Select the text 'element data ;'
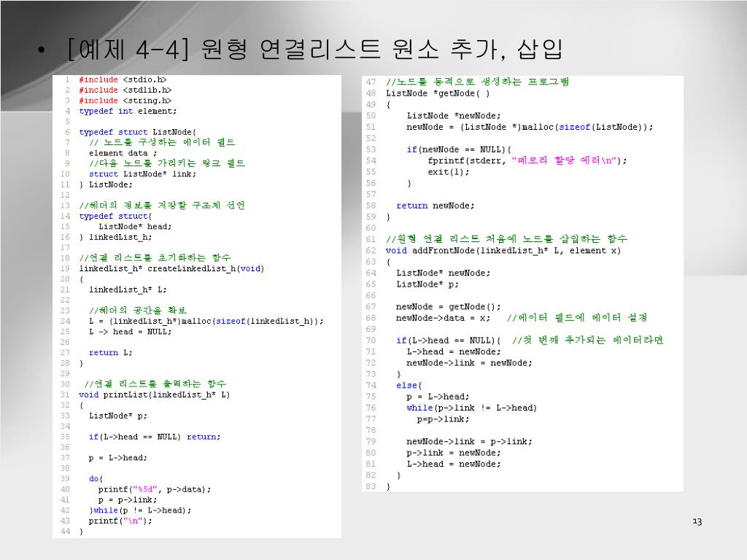The image size is (747, 560). click(123, 153)
